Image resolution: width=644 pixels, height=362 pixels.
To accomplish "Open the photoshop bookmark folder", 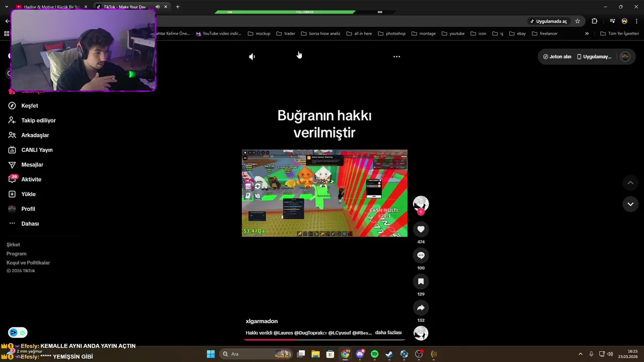I will pos(392,34).
